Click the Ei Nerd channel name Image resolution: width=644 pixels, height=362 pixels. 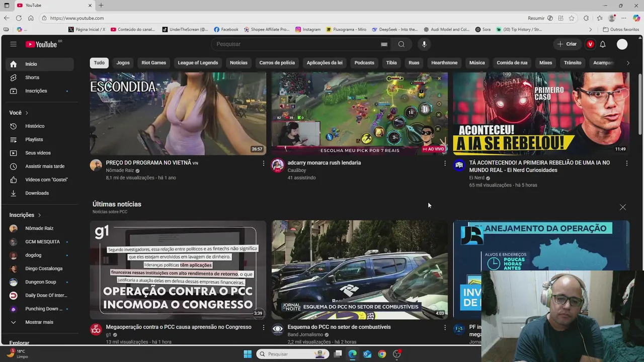pos(477,178)
